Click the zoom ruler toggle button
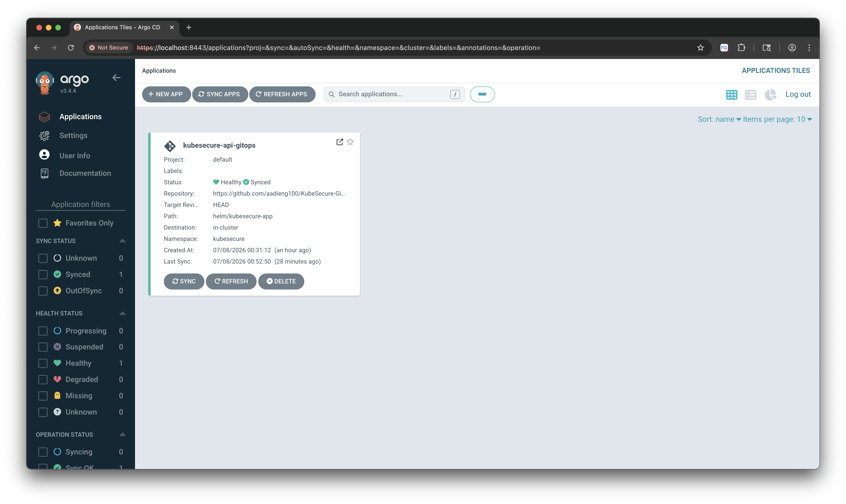Viewport: 846px width, 504px height. (x=482, y=94)
